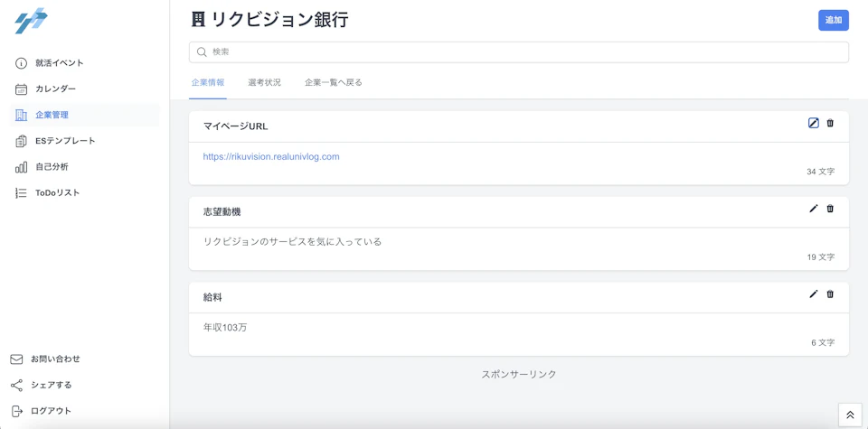Click 企業一覧へ戻る tab
The image size is (868, 429).
pos(334,83)
